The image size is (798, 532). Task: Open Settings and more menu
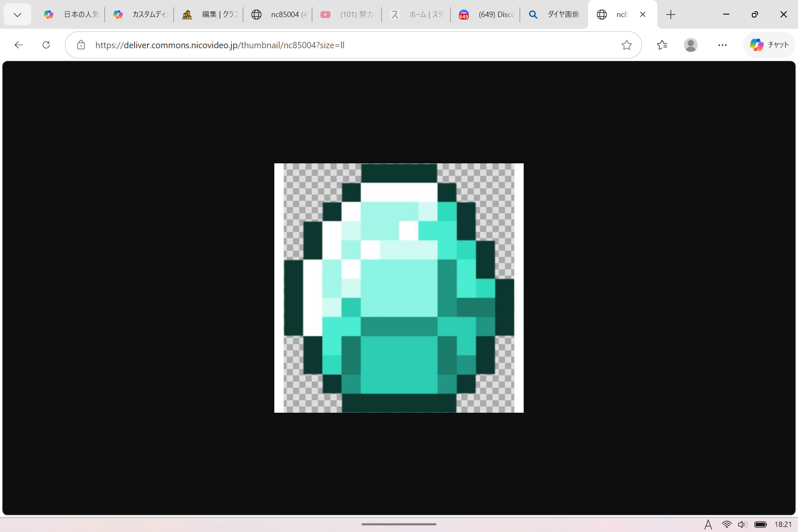tap(722, 45)
